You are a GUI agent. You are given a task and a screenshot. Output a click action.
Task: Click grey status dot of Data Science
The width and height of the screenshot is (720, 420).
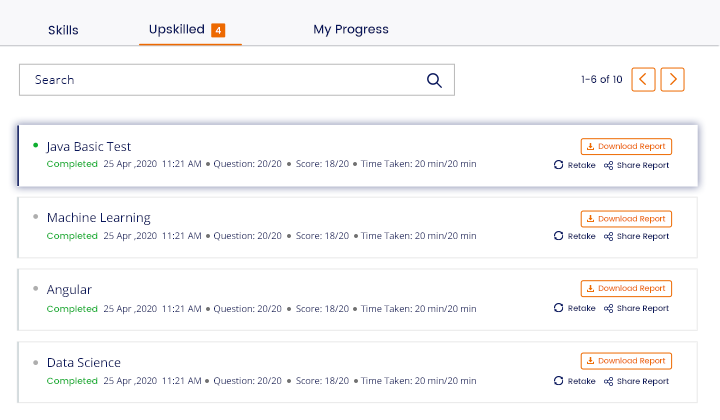click(35, 363)
